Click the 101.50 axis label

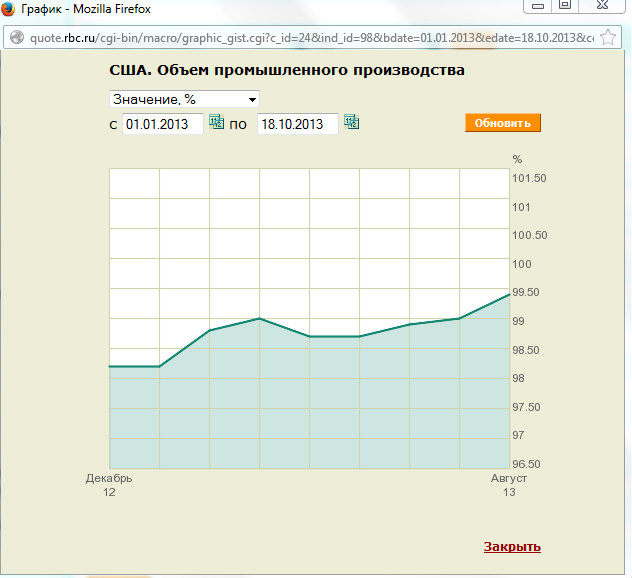click(529, 178)
